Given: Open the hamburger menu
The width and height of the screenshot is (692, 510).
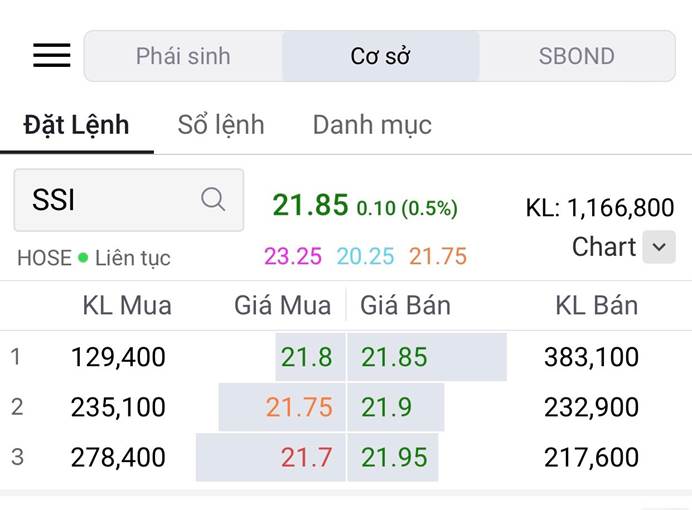Looking at the screenshot, I should pyautogui.click(x=52, y=56).
